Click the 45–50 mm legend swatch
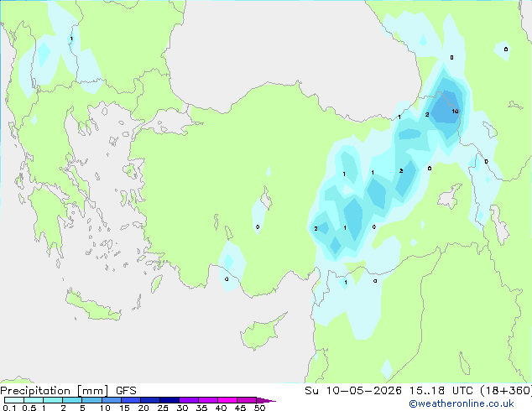 pos(247,400)
